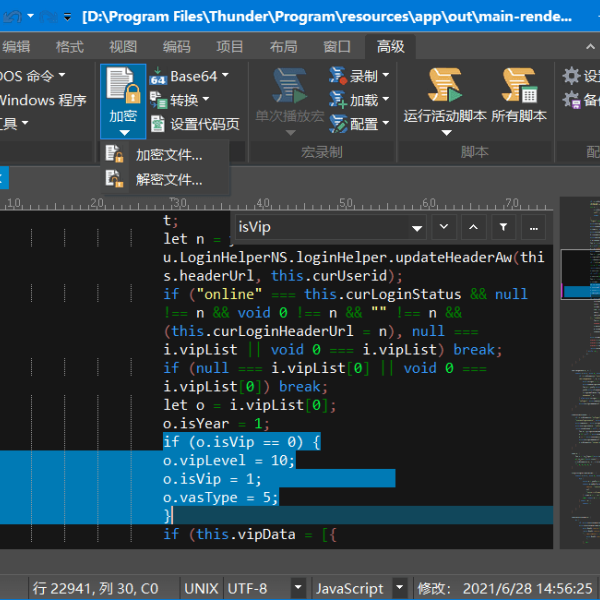Click the Base64 icon
This screenshot has height=600, width=600.
[158, 76]
